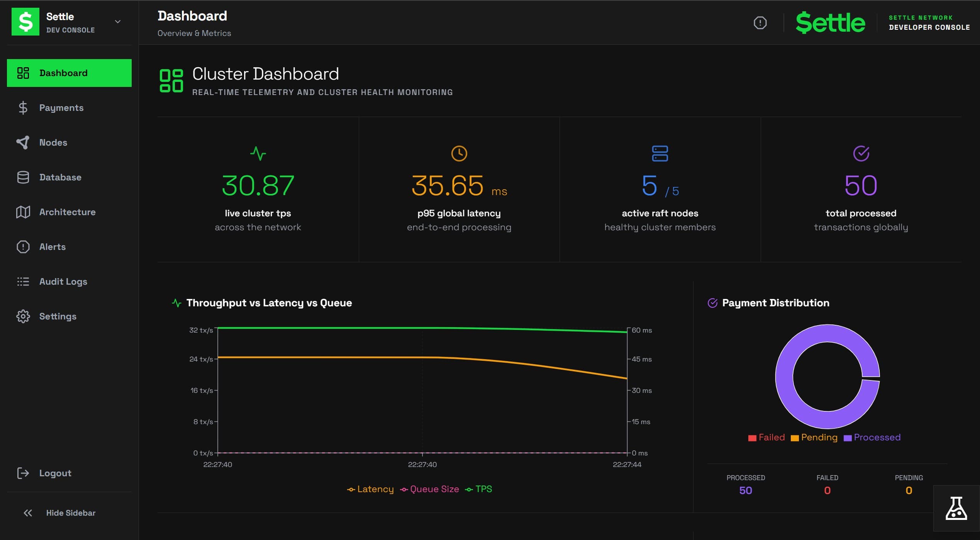Click the purple Processed donut ring
Image resolution: width=980 pixels, height=540 pixels.
coord(785,377)
